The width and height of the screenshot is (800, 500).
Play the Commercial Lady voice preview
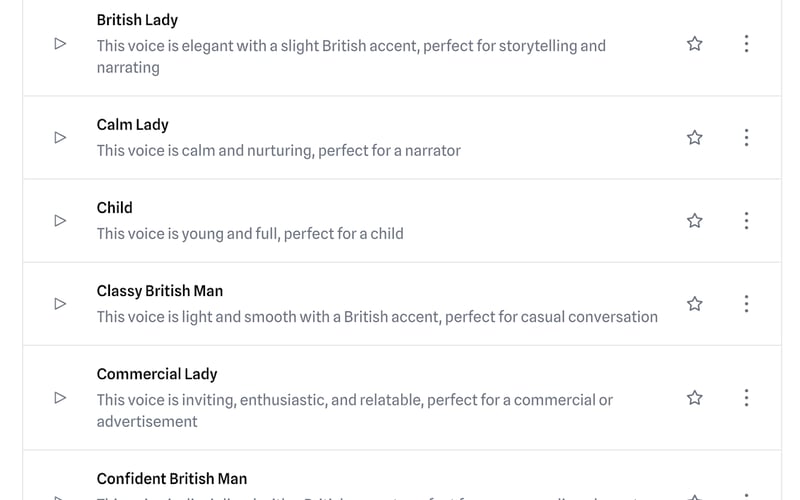tap(60, 397)
